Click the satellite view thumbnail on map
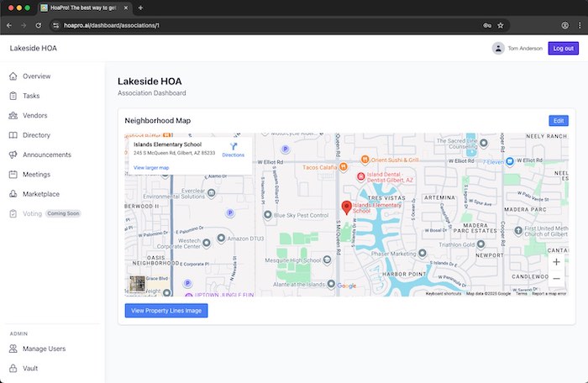Screen dimensions: 588x383 [x=137, y=284]
